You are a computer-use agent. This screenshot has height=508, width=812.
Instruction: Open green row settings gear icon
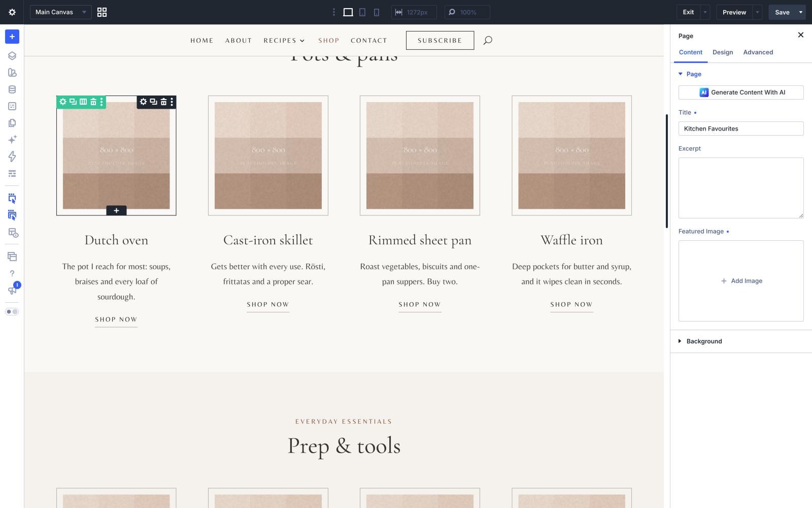[x=63, y=102]
